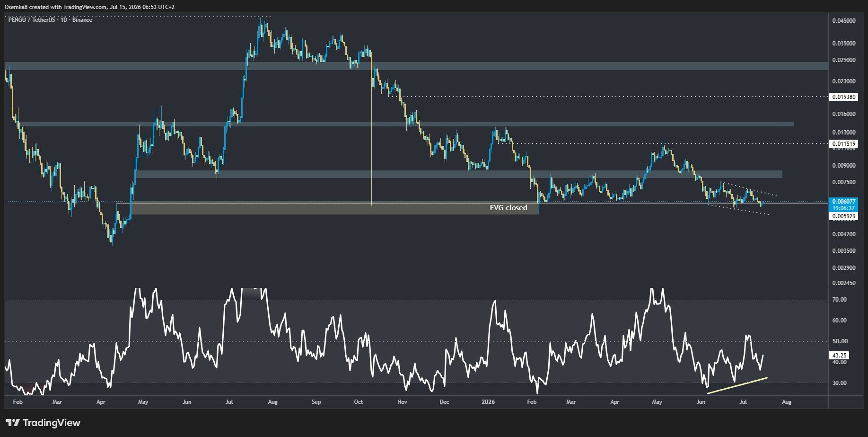The image size is (868, 437).
Task: Click the Sep label on time axis
Action: 316,402
